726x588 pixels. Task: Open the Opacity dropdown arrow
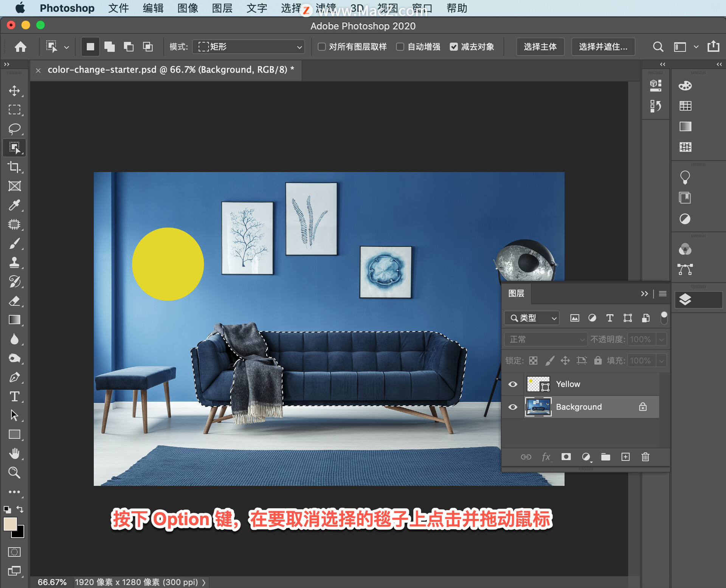(x=661, y=339)
